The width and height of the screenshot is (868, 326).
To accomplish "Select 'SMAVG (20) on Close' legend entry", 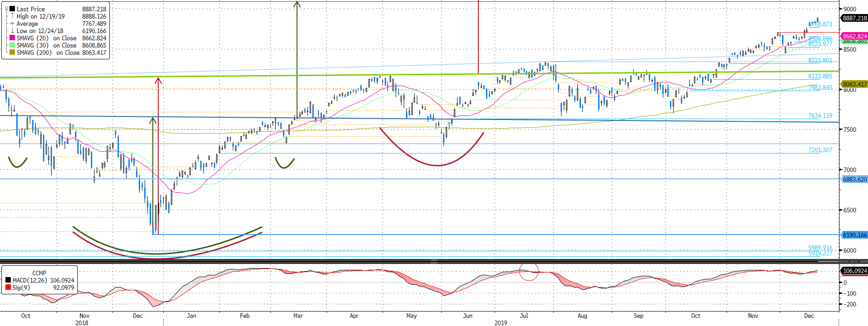I will [x=47, y=38].
